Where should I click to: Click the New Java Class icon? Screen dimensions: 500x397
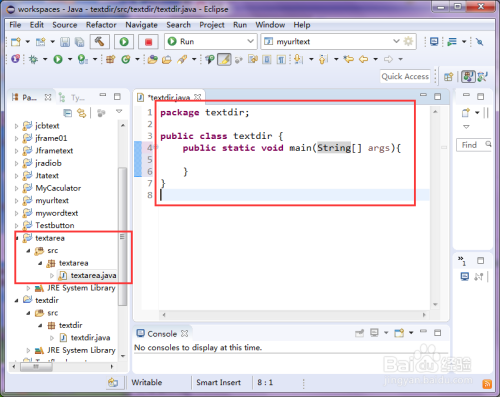[x=126, y=59]
